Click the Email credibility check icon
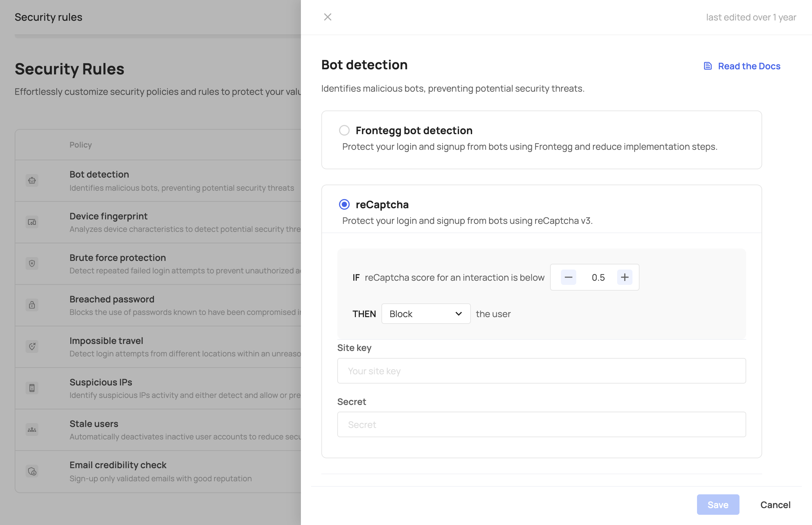This screenshot has height=525, width=812. coord(32,471)
